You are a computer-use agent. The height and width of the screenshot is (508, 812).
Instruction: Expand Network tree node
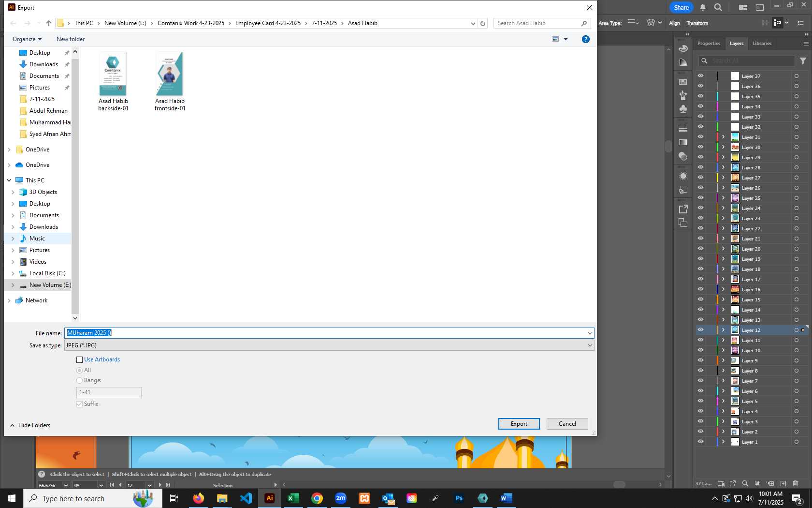pyautogui.click(x=9, y=300)
